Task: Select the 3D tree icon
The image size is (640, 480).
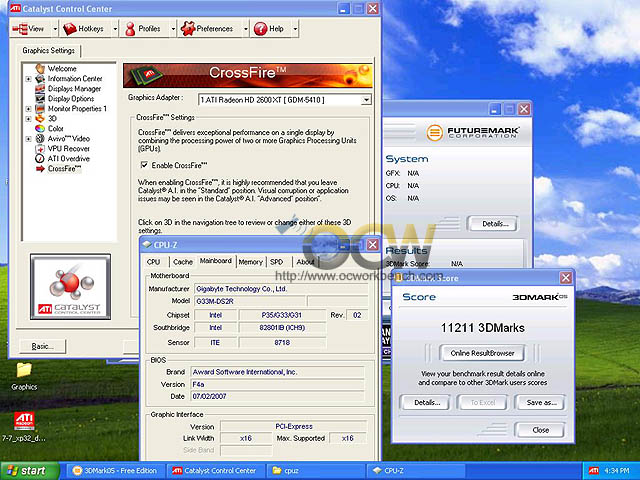Action: tap(40, 118)
